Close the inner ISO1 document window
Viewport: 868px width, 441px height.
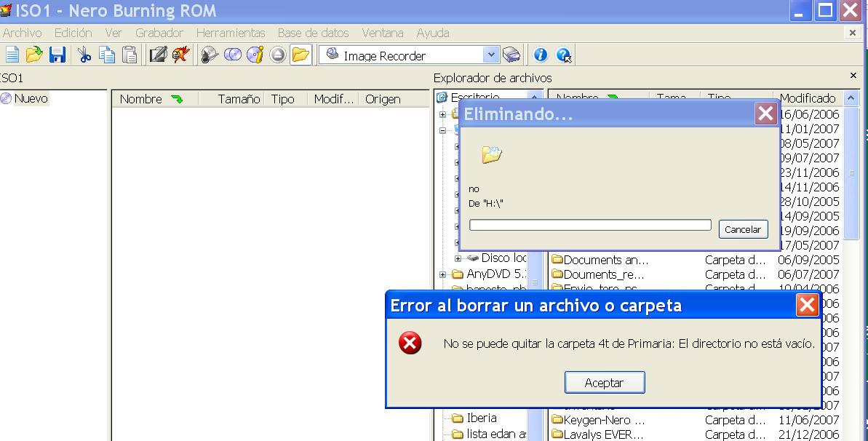point(853,33)
